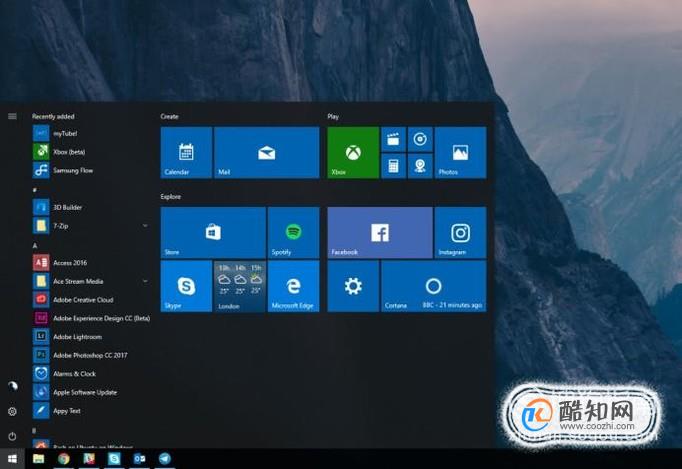
Task: Open the user account avatar
Action: point(13,386)
